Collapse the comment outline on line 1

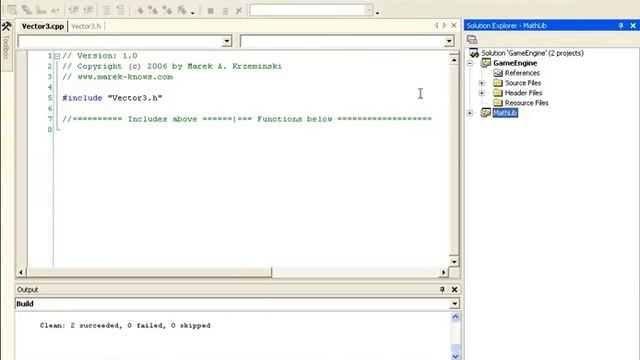[x=57, y=56]
